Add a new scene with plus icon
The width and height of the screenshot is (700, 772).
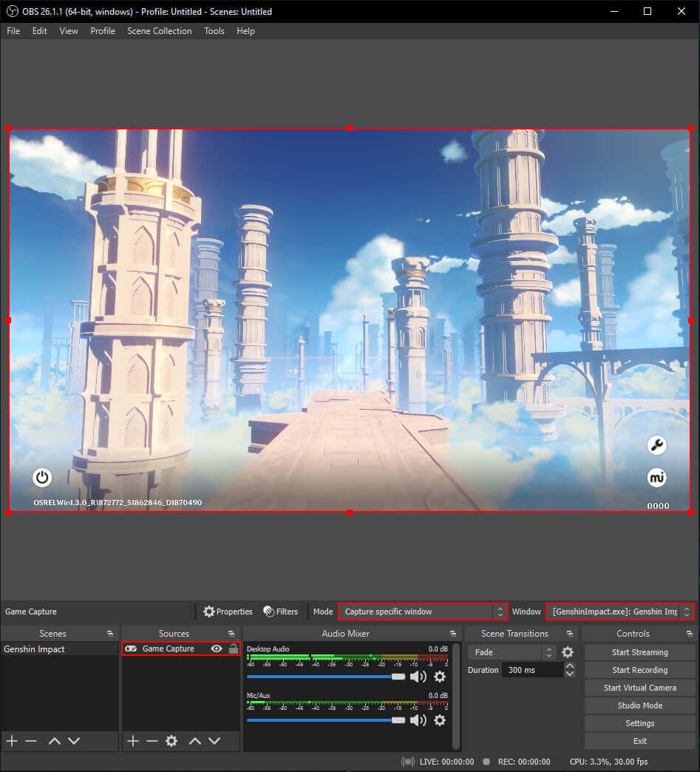[x=12, y=741]
